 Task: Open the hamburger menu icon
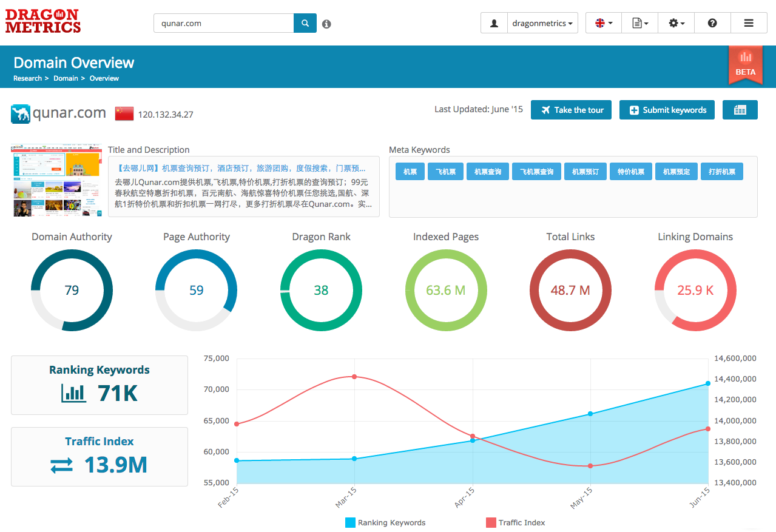click(749, 23)
